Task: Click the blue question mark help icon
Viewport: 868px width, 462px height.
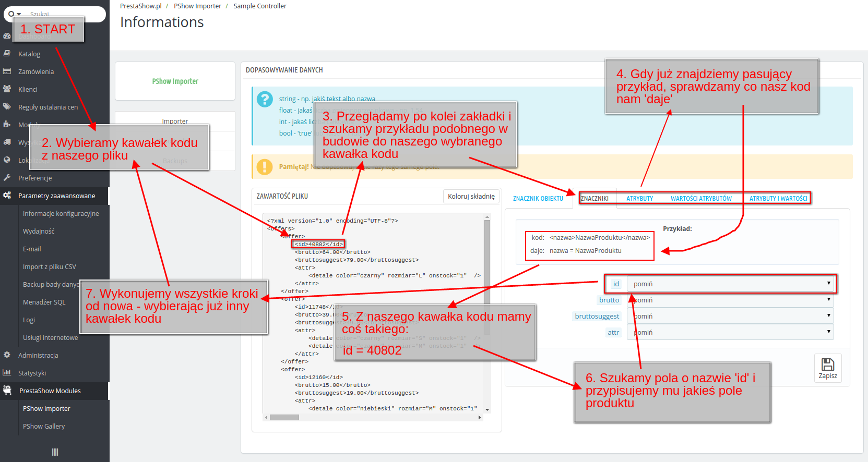Action: point(265,99)
